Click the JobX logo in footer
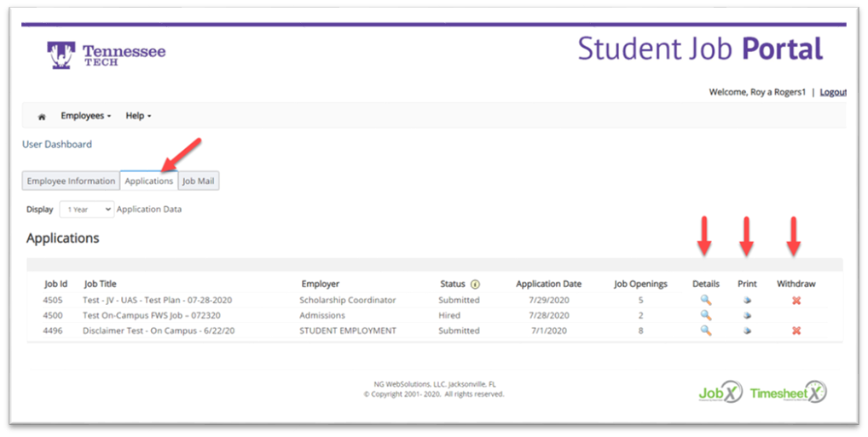Screen dimensions: 868x437 [720, 393]
